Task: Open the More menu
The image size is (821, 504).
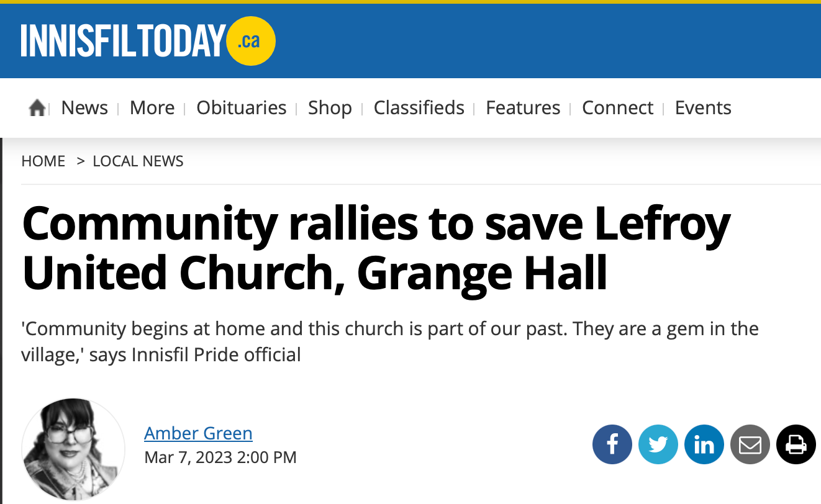Action: click(152, 108)
